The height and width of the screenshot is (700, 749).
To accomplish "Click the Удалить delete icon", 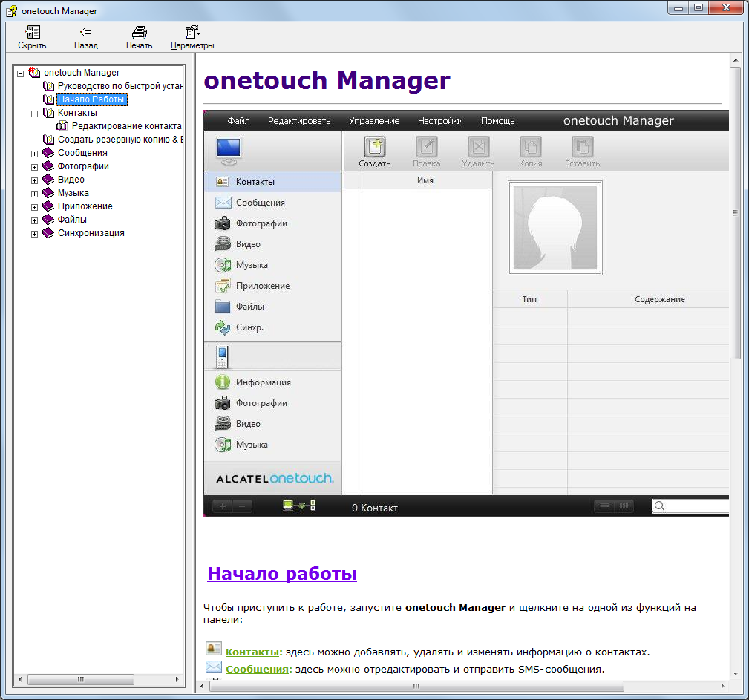I will click(x=478, y=147).
